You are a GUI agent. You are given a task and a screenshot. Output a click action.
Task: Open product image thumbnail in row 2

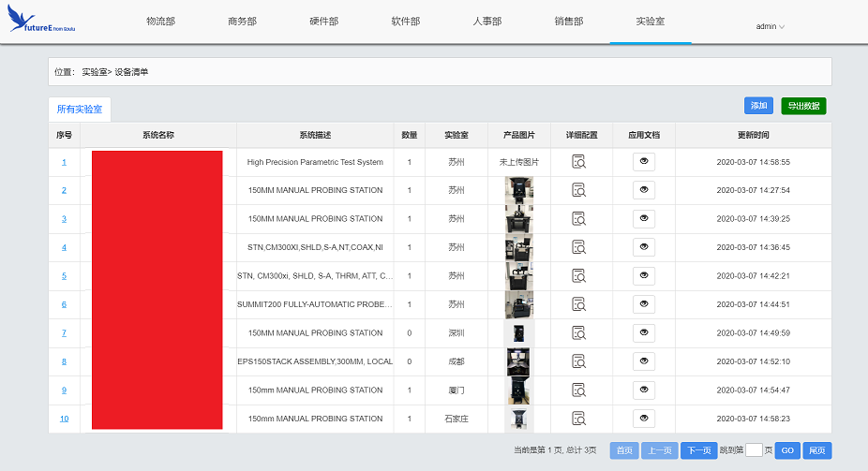point(518,190)
